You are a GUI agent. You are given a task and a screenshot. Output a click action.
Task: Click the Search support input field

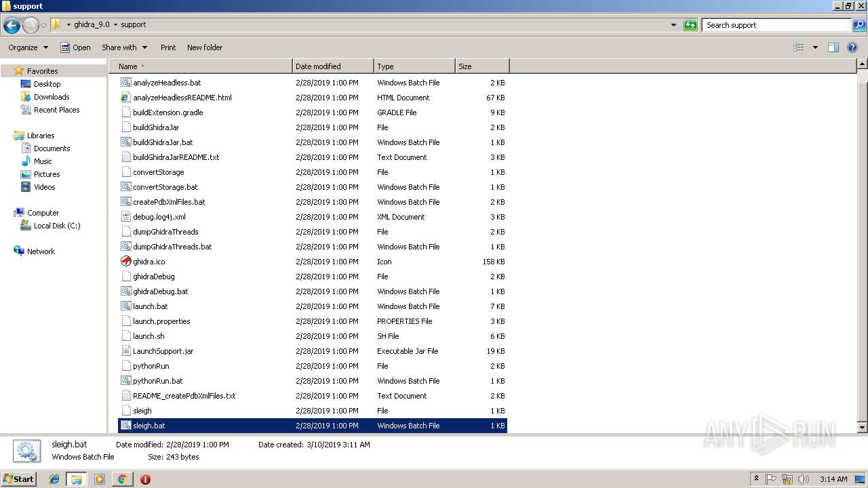point(776,25)
